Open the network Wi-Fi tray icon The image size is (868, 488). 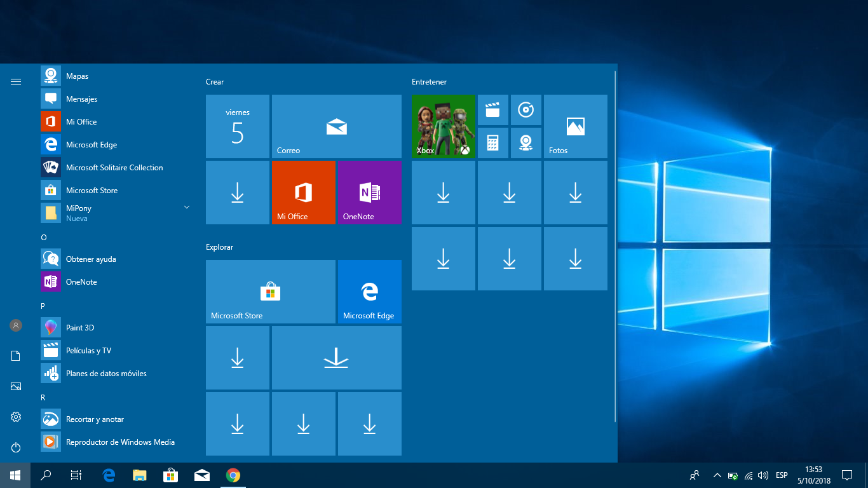[x=749, y=475]
